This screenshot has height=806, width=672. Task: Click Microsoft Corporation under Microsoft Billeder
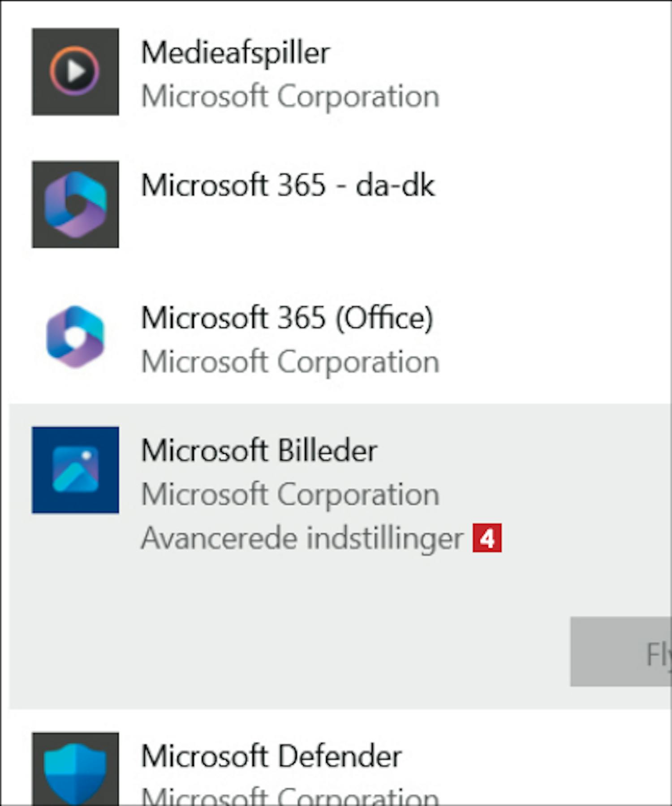tap(290, 495)
